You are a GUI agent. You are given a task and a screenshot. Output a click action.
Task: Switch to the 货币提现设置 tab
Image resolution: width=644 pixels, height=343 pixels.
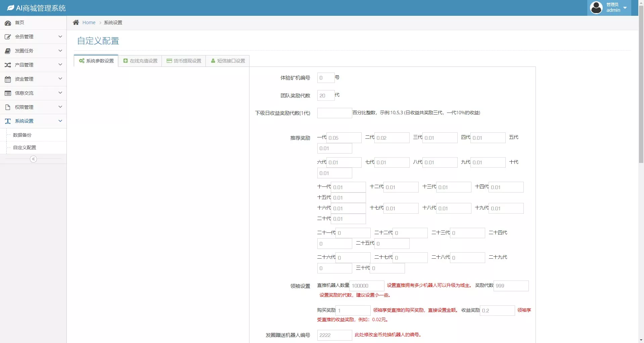[184, 61]
